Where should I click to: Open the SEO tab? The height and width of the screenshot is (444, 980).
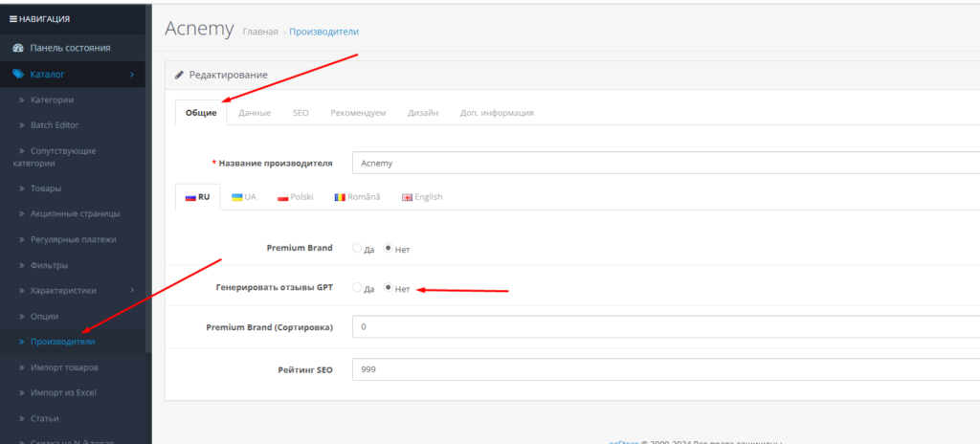[301, 113]
